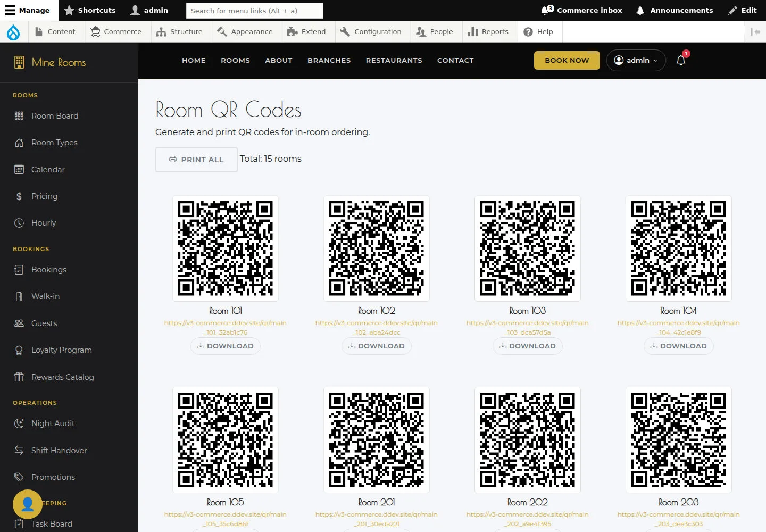Click the Drupal drop home icon
The height and width of the screenshot is (532, 766).
click(x=13, y=32)
